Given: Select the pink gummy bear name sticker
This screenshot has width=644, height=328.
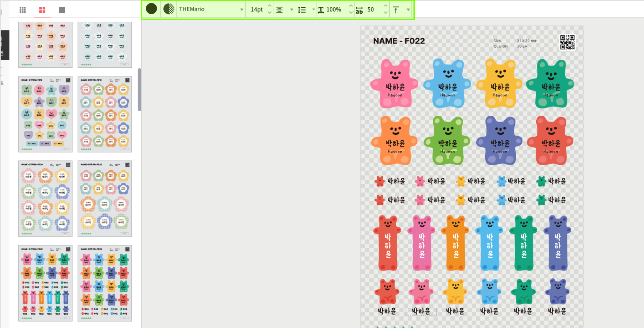Looking at the screenshot, I should (x=394, y=84).
